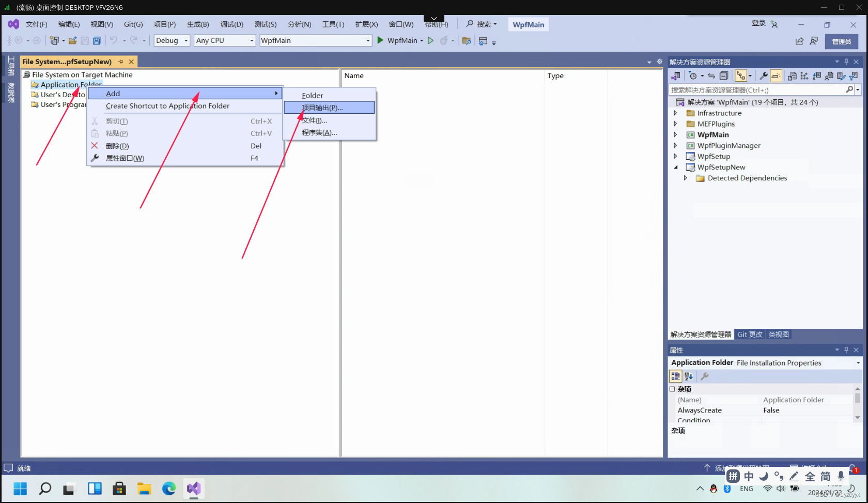
Task: Click the Alphabetical sort icon in Properties panel
Action: click(x=689, y=376)
